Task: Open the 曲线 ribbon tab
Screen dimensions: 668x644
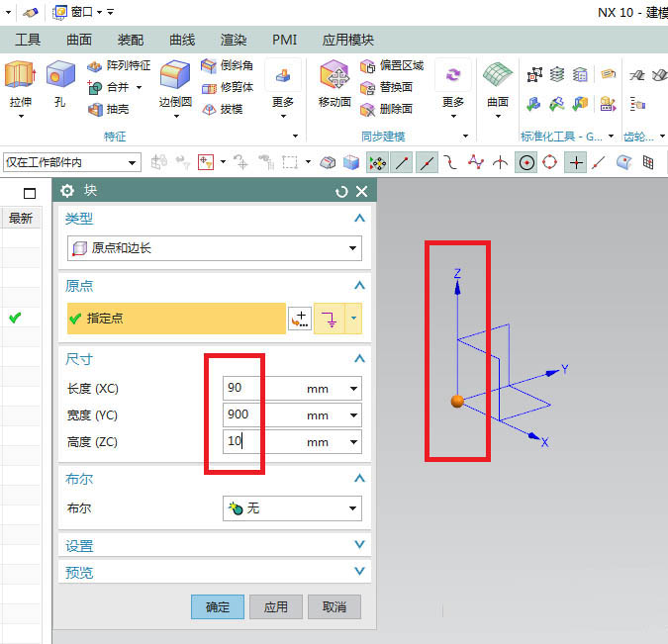Action: (x=182, y=40)
